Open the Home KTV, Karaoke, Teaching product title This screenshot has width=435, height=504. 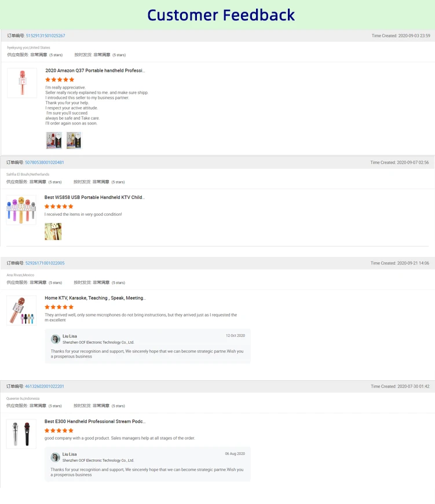click(95, 298)
